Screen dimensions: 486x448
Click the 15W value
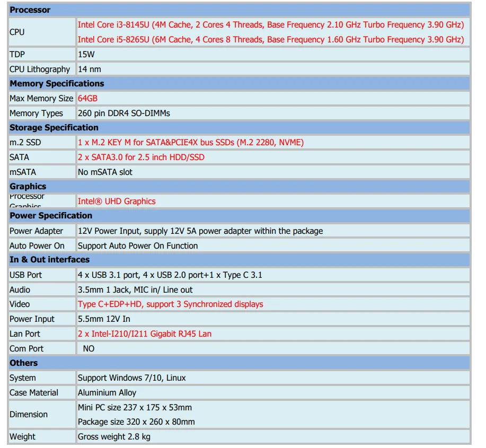pyautogui.click(x=86, y=55)
